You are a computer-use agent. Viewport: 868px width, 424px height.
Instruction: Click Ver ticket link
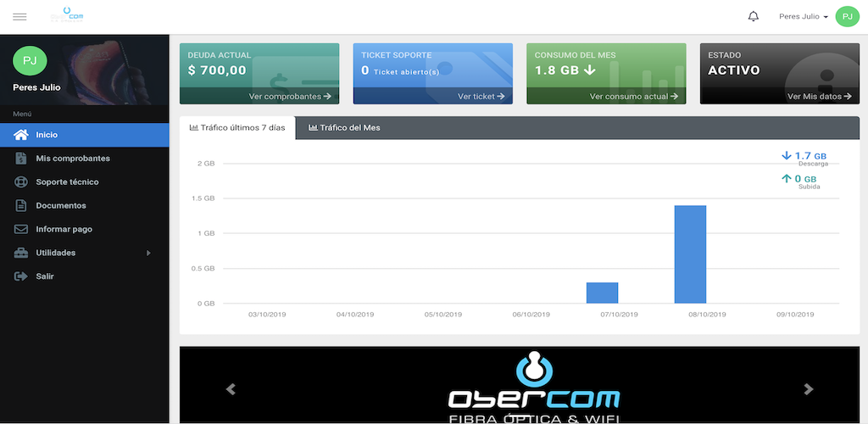coord(481,97)
